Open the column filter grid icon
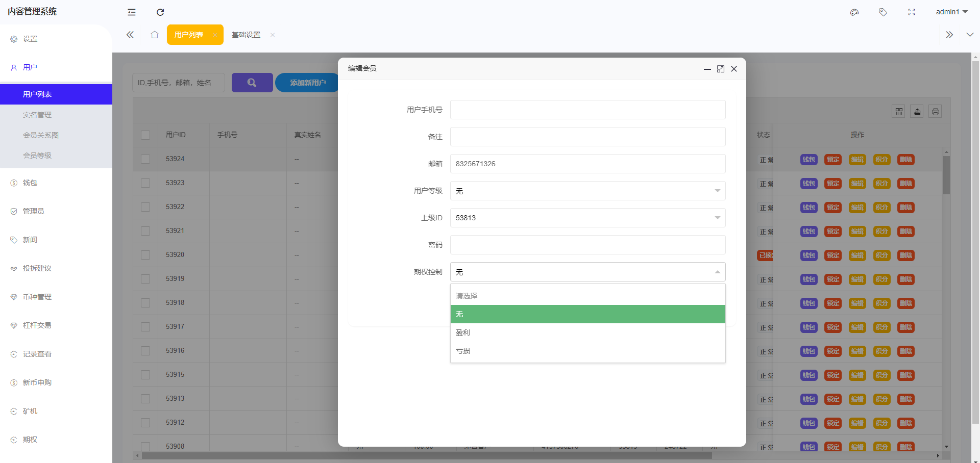This screenshot has height=463, width=980. (899, 112)
